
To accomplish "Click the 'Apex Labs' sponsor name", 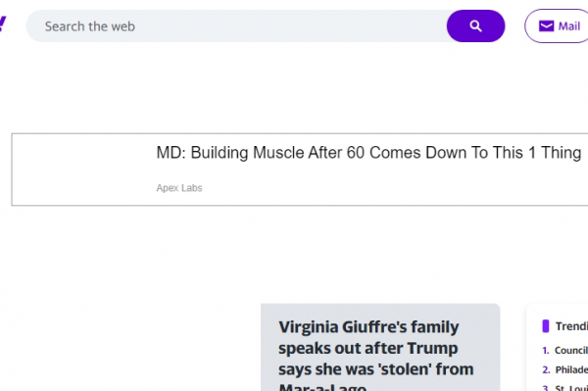I will (179, 188).
